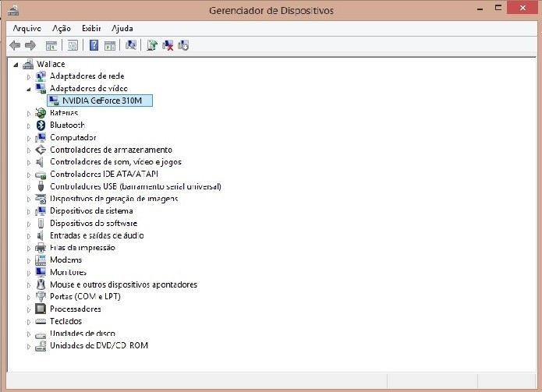The image size is (542, 392).
Task: Click the Filas de impressão printer icon
Action: pyautogui.click(x=41, y=248)
